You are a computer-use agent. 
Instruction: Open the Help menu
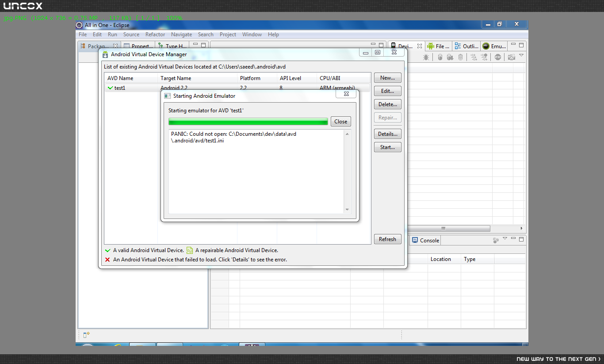pos(273,34)
